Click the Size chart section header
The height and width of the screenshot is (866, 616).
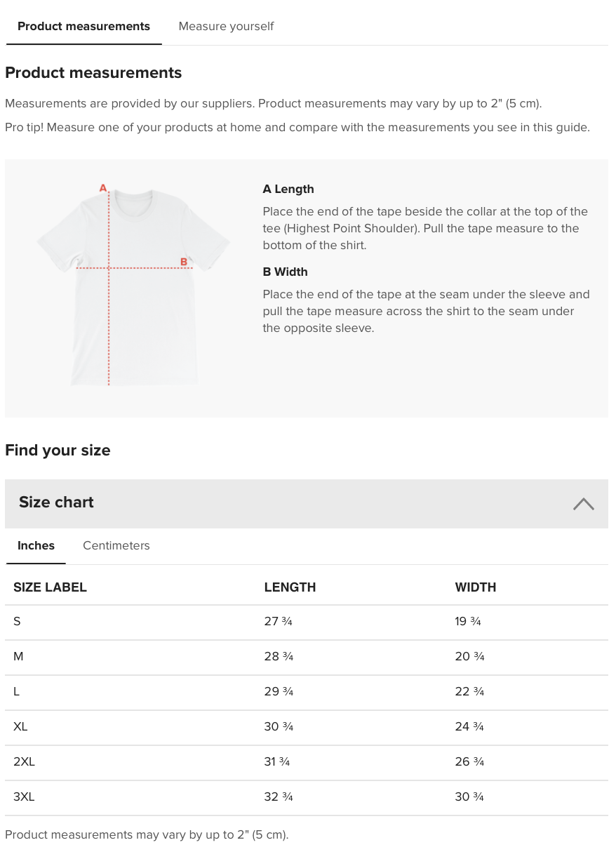pyautogui.click(x=56, y=502)
